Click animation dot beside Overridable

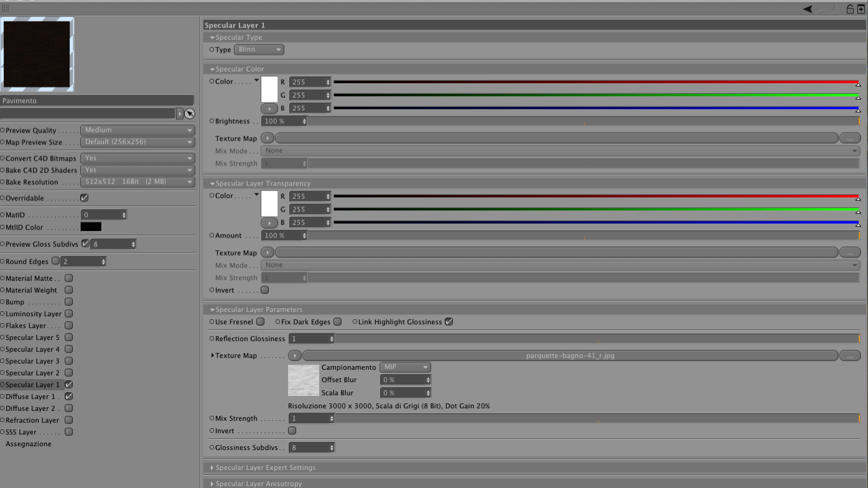pos(2,199)
